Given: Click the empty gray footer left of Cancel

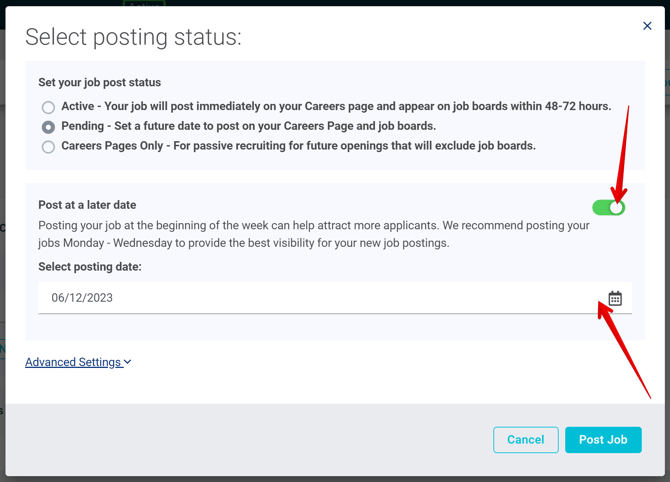Looking at the screenshot, I should (x=250, y=440).
